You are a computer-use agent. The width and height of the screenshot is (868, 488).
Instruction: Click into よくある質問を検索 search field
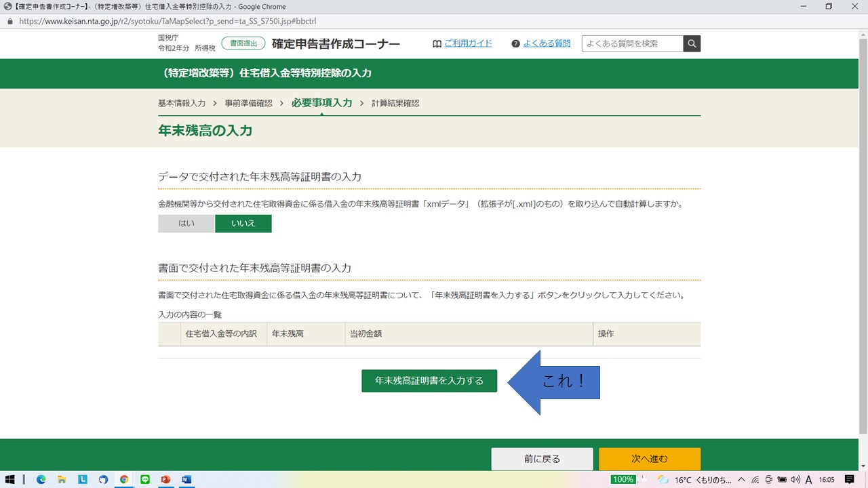633,43
